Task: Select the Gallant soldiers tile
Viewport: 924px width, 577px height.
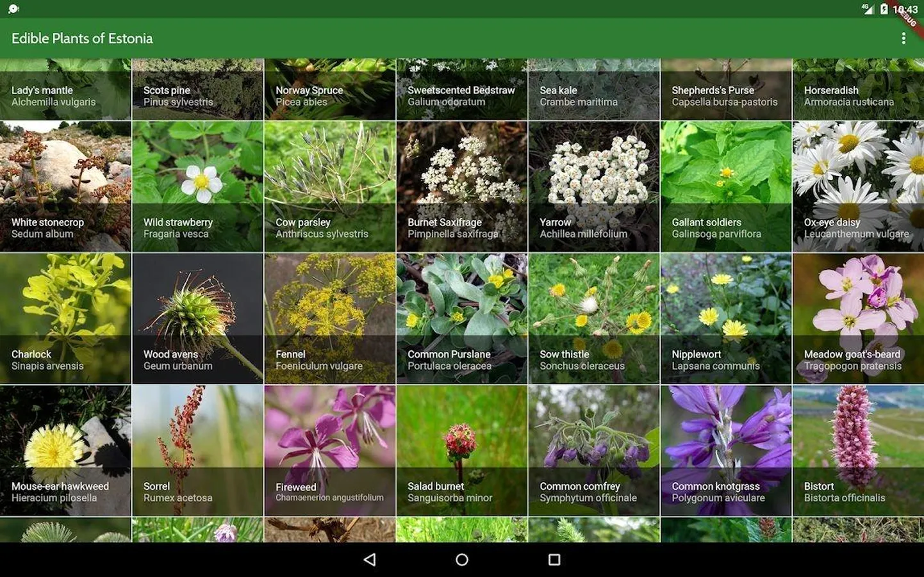Action: click(x=726, y=186)
